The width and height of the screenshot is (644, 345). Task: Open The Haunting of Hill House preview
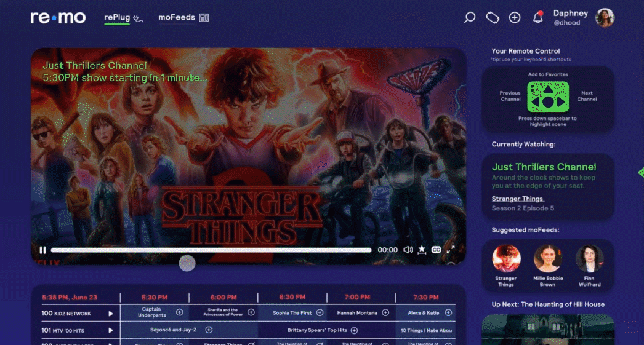pos(548,330)
